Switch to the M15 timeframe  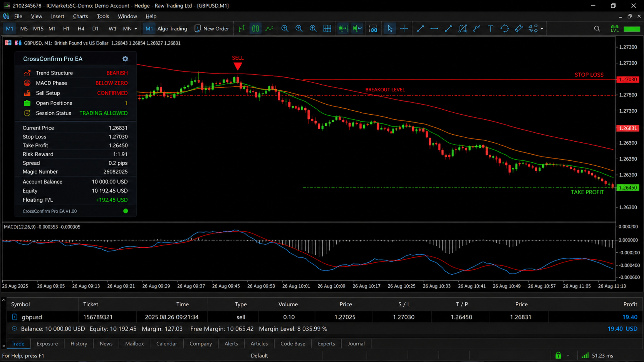38,28
